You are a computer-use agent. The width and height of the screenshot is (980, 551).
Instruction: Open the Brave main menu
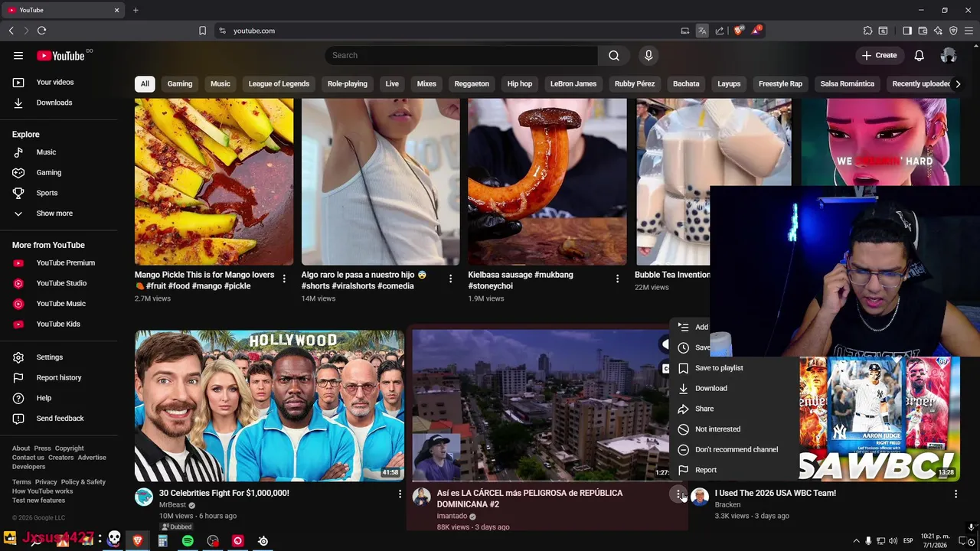click(x=969, y=31)
